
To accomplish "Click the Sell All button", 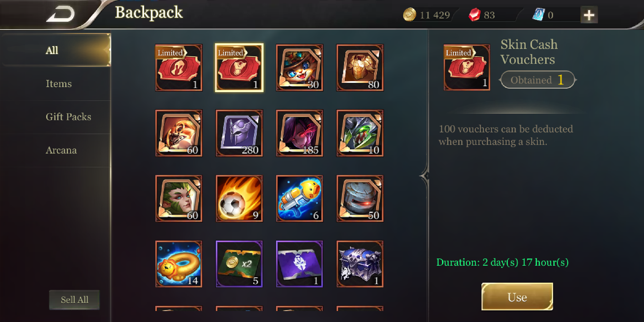I will (74, 300).
